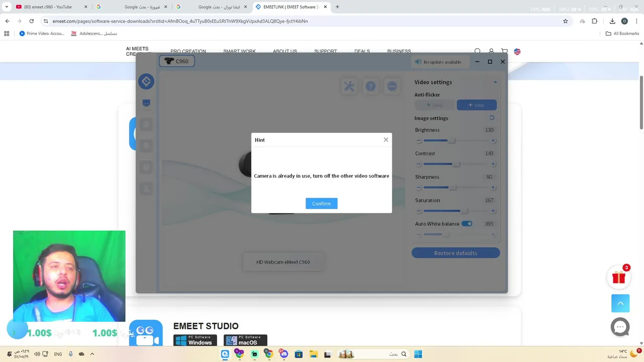Click the Saturation value 167
This screenshot has height=362, width=644.
[489, 200]
